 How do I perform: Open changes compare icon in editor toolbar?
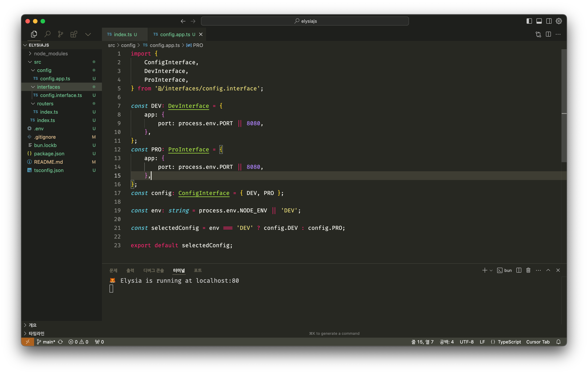pos(538,34)
